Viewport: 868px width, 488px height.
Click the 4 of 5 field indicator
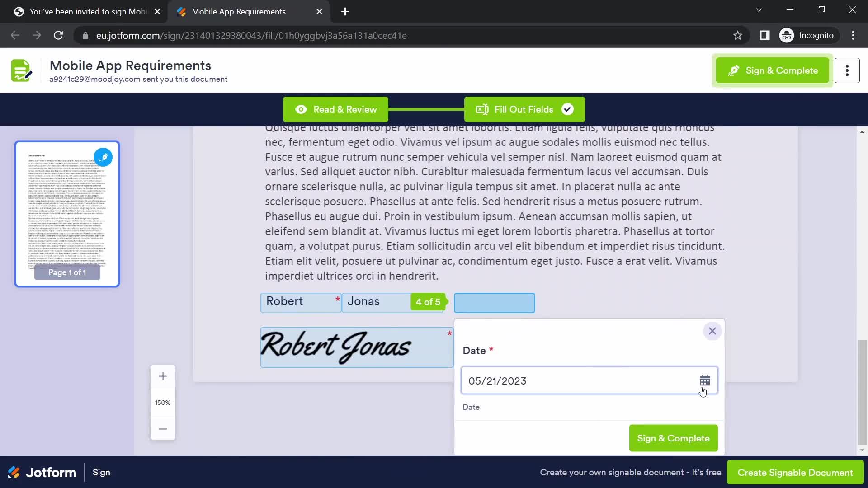pos(428,302)
